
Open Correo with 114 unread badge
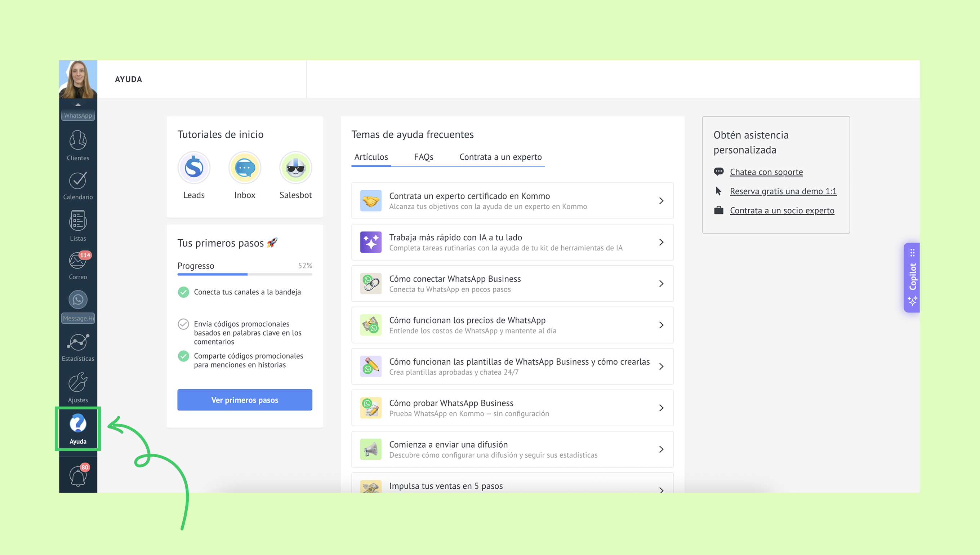pos(78,265)
